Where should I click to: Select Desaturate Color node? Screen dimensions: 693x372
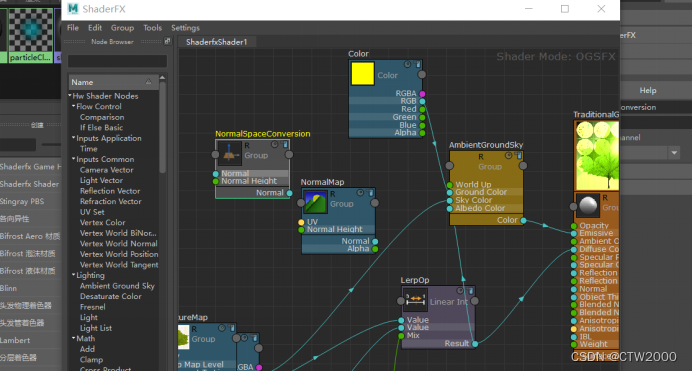pyautogui.click(x=110, y=296)
